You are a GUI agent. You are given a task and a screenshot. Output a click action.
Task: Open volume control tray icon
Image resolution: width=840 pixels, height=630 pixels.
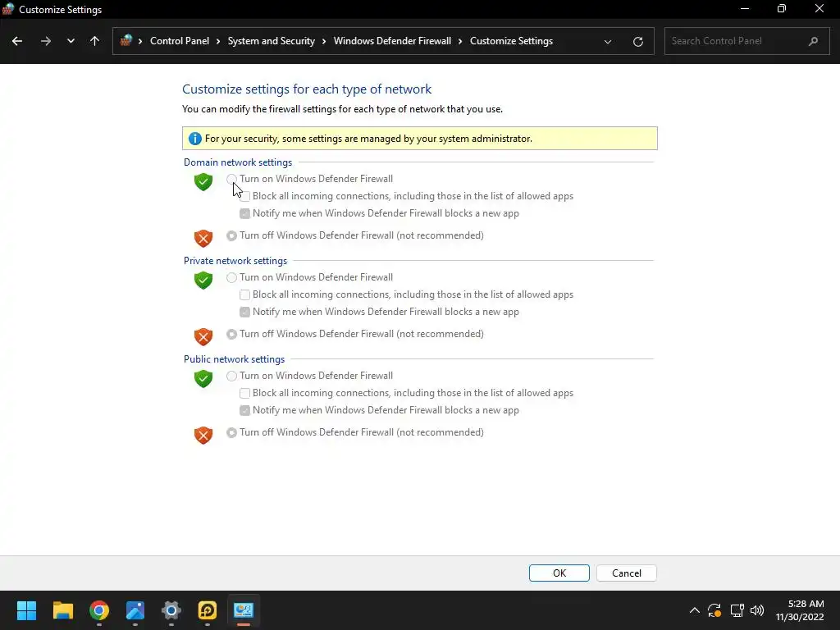pyautogui.click(x=757, y=610)
